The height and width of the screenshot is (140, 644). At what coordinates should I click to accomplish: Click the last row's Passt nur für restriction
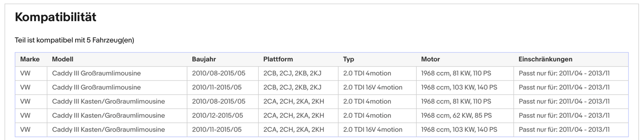564,130
